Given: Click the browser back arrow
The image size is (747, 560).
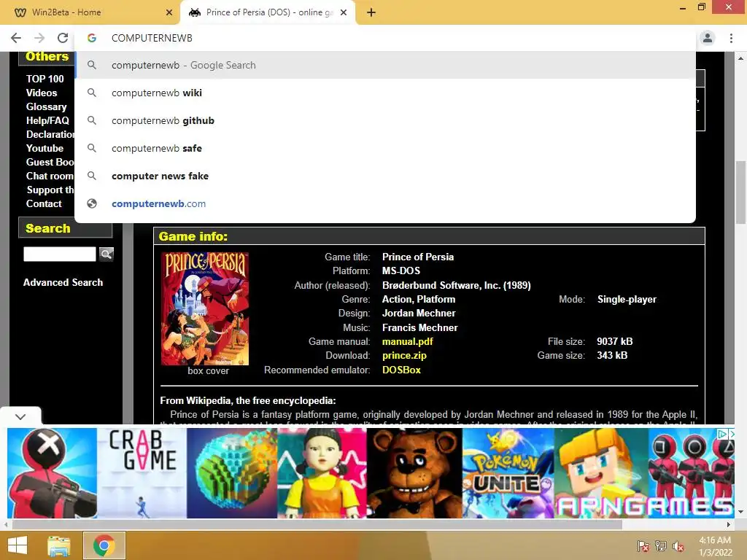Looking at the screenshot, I should [x=16, y=38].
